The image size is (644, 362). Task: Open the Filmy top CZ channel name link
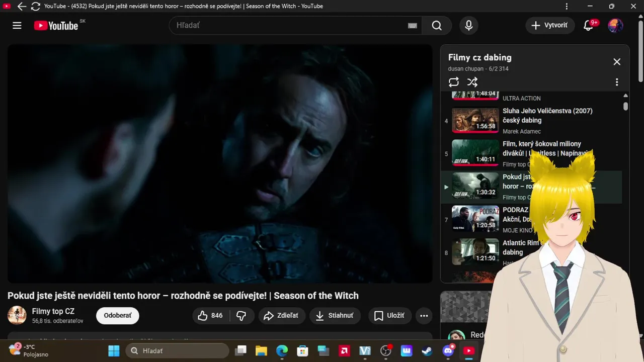53,311
